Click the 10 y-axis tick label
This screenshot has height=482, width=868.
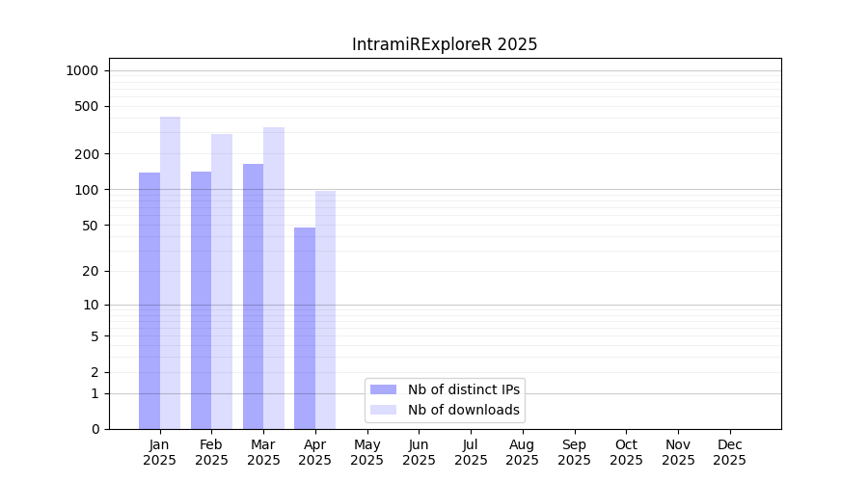[91, 305]
